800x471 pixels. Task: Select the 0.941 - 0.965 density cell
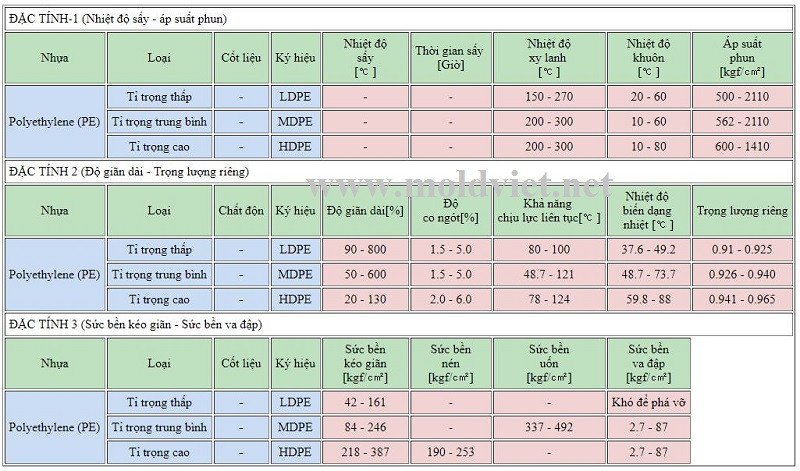tap(742, 299)
